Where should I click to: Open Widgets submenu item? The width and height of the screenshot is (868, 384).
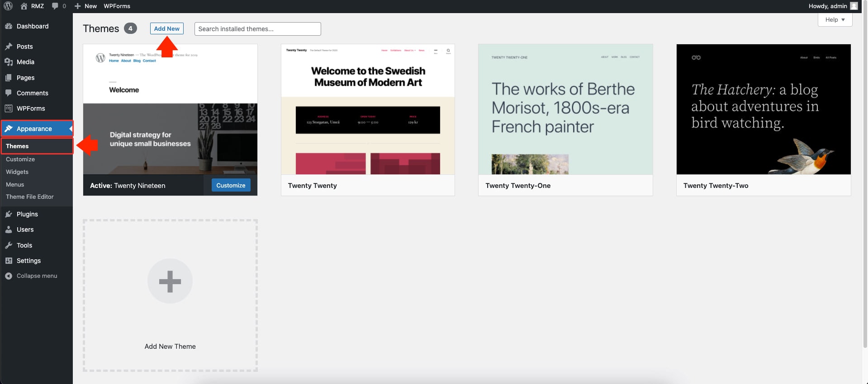tap(17, 172)
